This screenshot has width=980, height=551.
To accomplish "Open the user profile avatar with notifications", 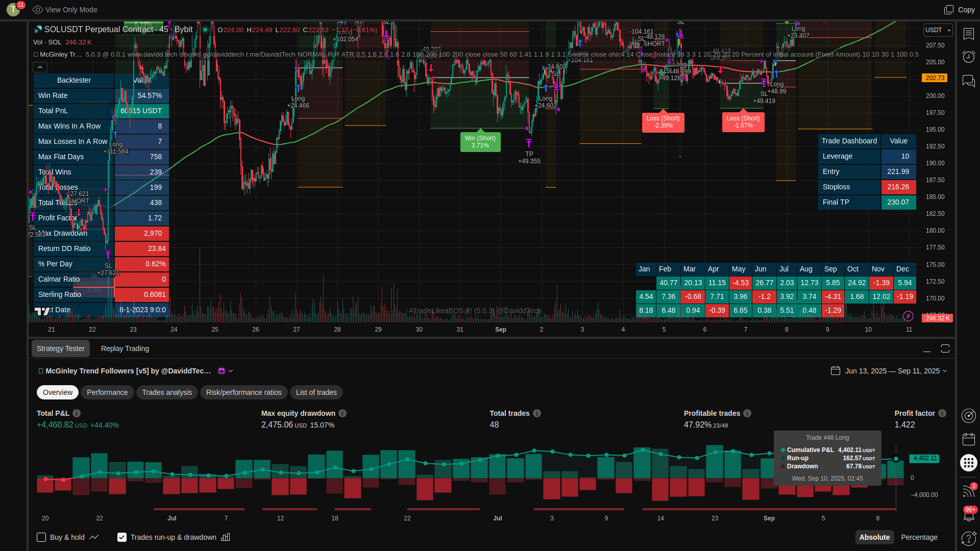I will 14,9.
